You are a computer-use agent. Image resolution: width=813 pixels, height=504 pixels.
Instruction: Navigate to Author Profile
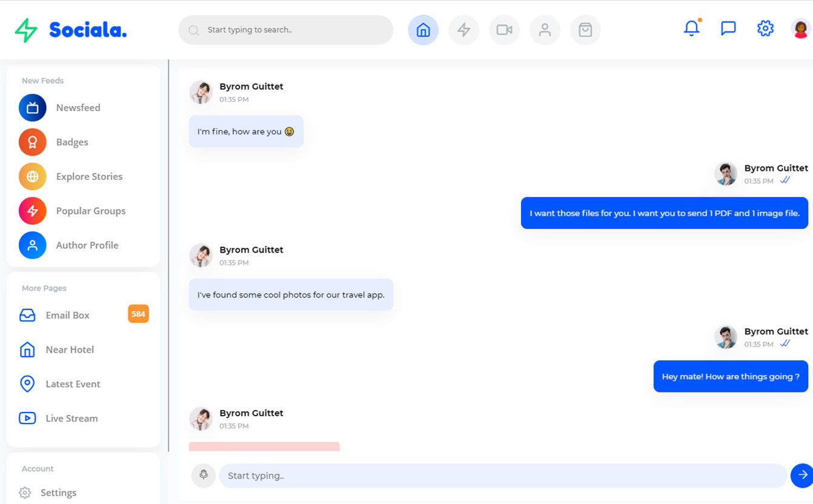coord(87,245)
